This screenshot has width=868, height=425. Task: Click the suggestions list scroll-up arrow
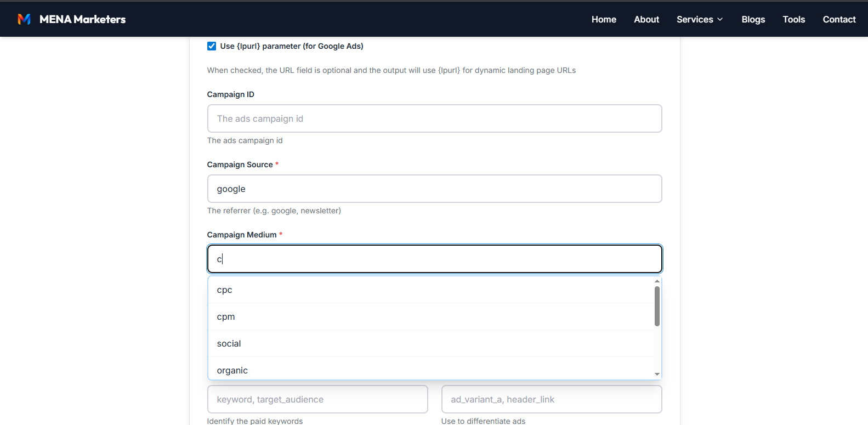click(x=657, y=281)
